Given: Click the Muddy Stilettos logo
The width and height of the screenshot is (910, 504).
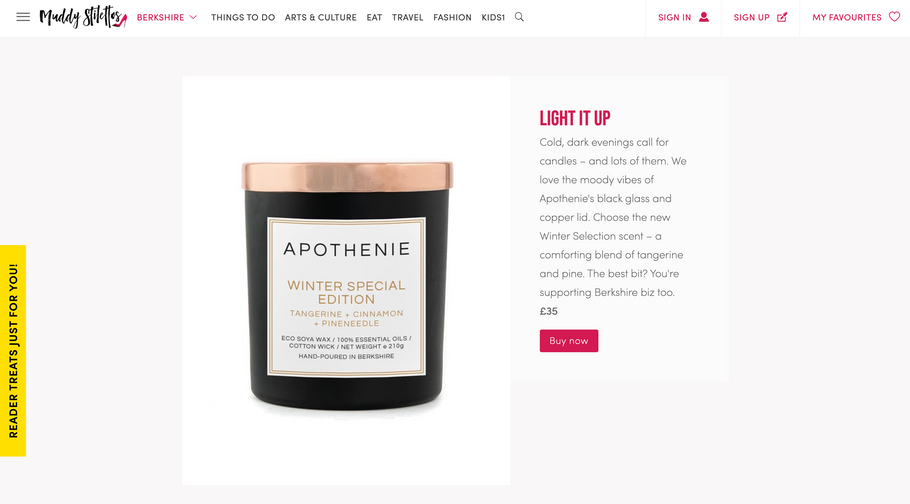Looking at the screenshot, I should 83,17.
